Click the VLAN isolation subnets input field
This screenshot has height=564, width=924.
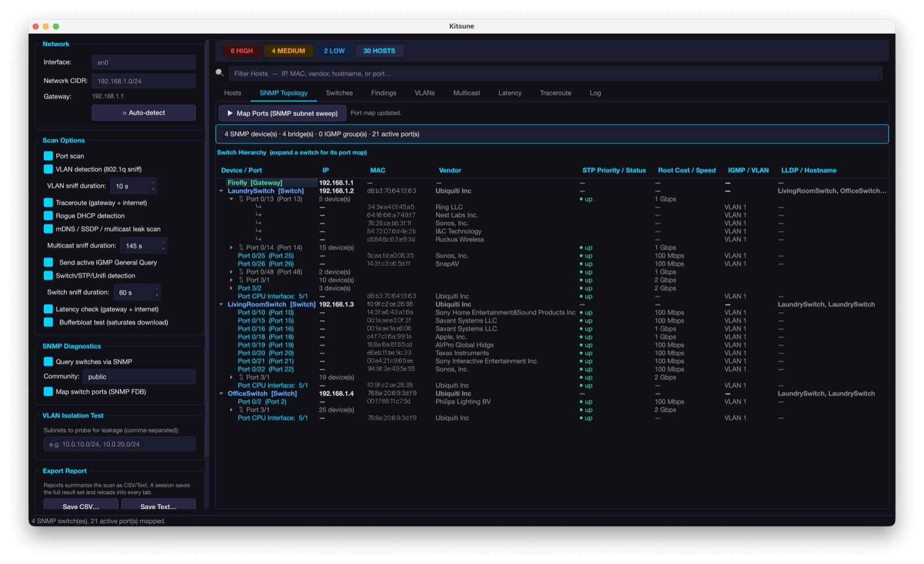[x=120, y=444]
